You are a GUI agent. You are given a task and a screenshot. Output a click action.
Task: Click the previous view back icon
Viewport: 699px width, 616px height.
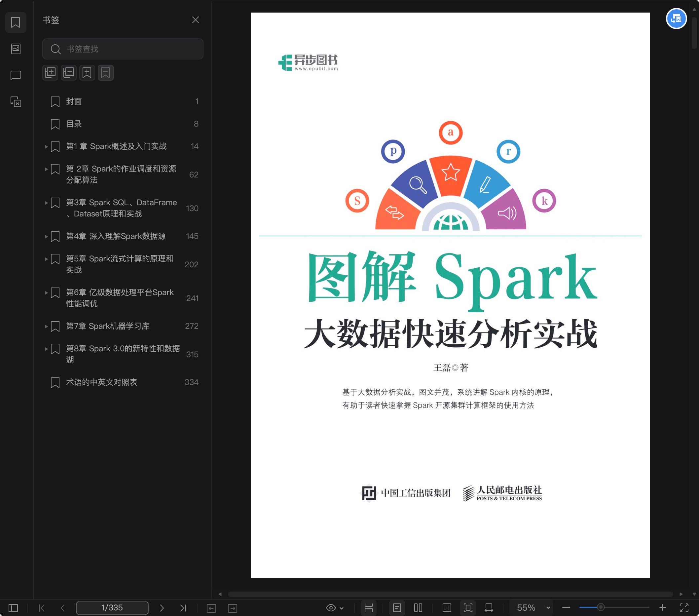(211, 608)
